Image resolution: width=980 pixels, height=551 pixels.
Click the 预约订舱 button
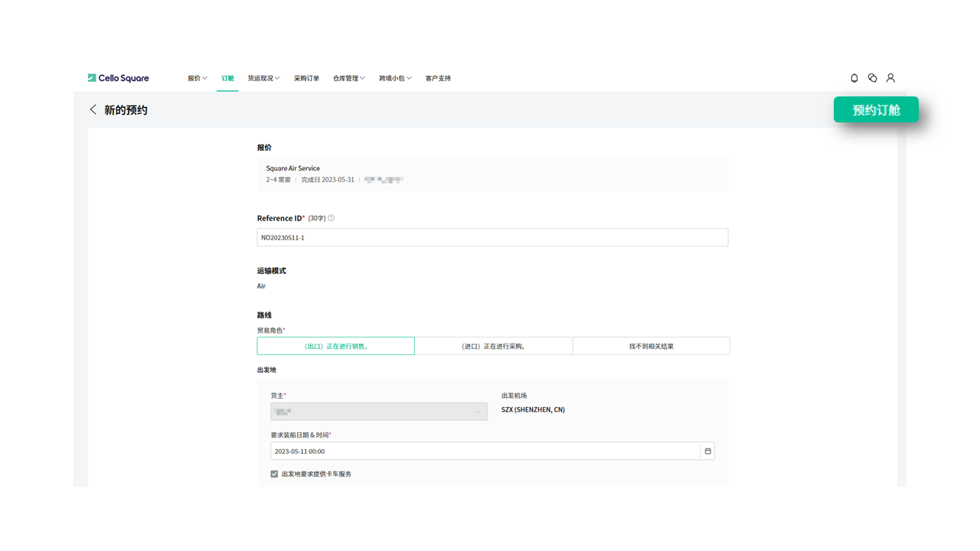[x=875, y=110]
